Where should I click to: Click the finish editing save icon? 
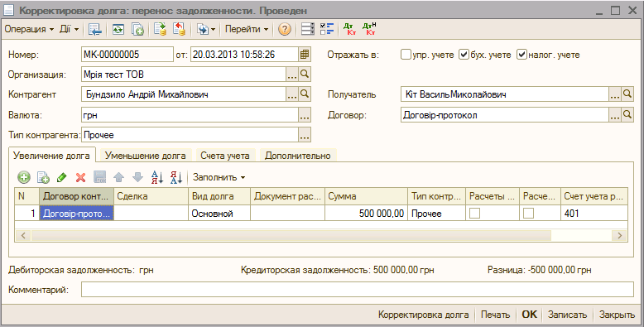100,177
